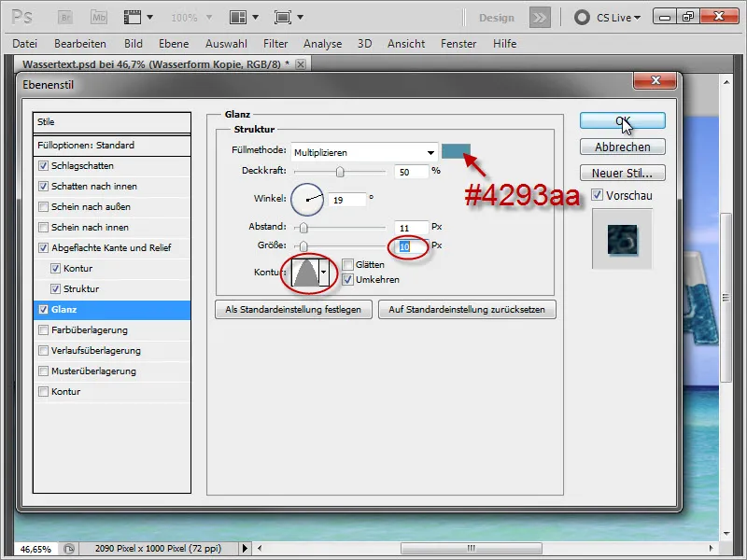This screenshot has width=747, height=560.
Task: Toggle the Vorschau preview checkbox
Action: (x=598, y=195)
